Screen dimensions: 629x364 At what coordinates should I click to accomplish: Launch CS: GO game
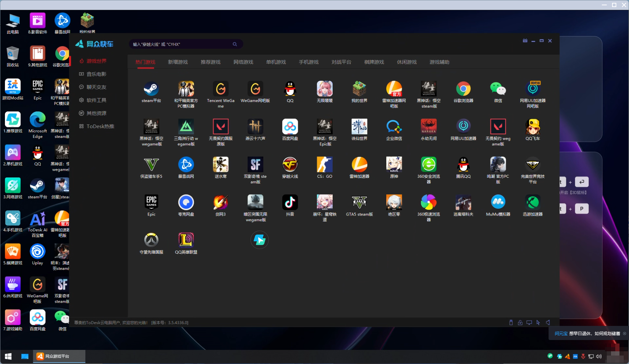pos(325,165)
